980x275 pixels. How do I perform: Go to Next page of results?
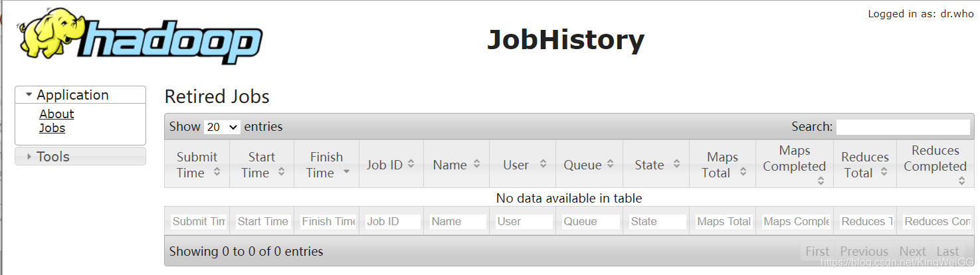click(x=912, y=252)
